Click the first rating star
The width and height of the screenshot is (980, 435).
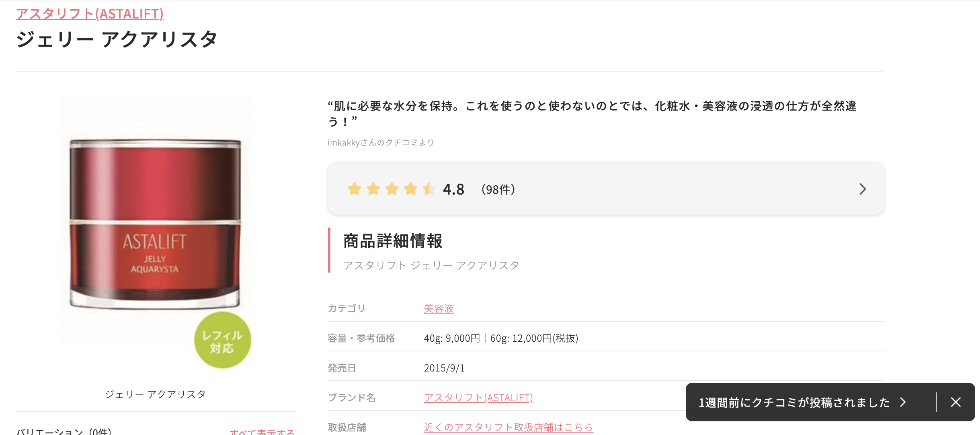pos(355,189)
